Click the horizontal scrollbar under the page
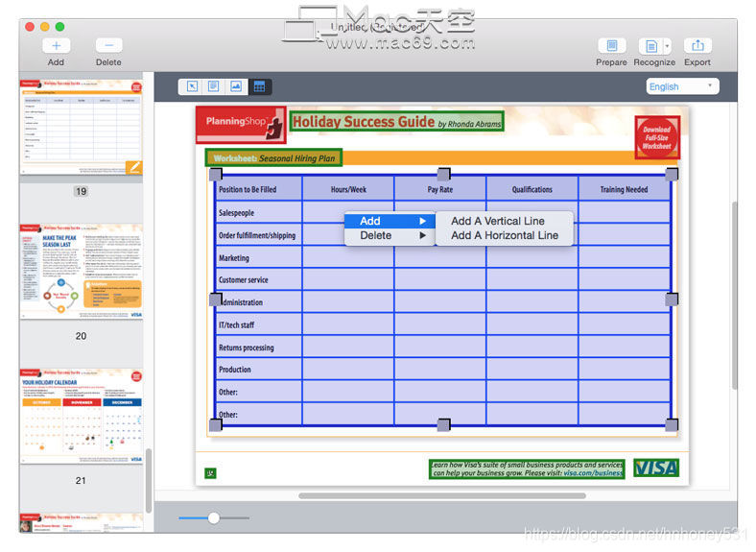The image size is (756, 552). (442, 495)
